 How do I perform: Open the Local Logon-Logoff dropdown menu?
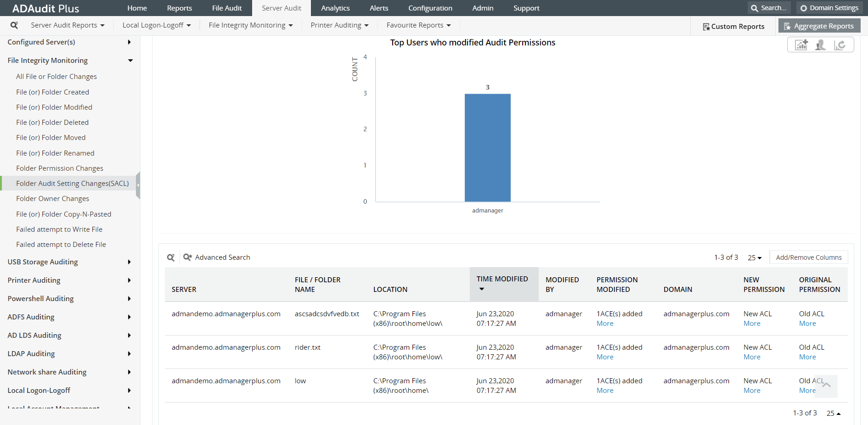tap(157, 25)
